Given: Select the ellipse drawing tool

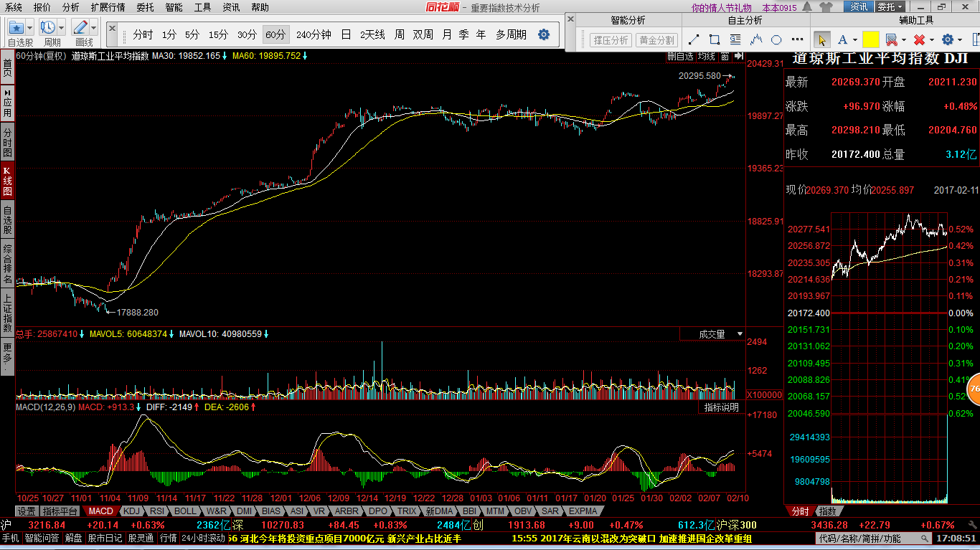Looking at the screenshot, I should 776,39.
